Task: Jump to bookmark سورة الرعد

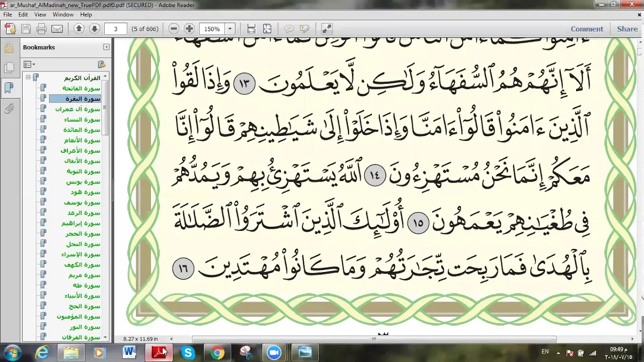Action: tap(84, 213)
